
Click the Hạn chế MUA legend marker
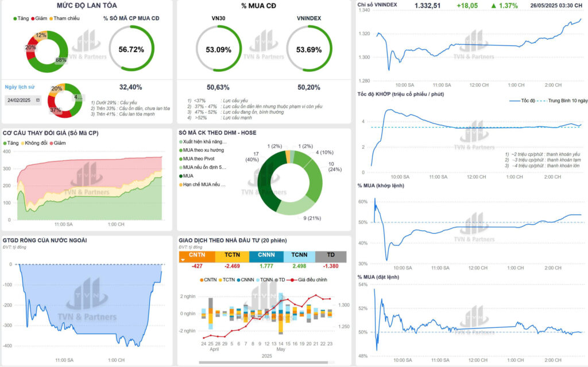click(x=181, y=184)
